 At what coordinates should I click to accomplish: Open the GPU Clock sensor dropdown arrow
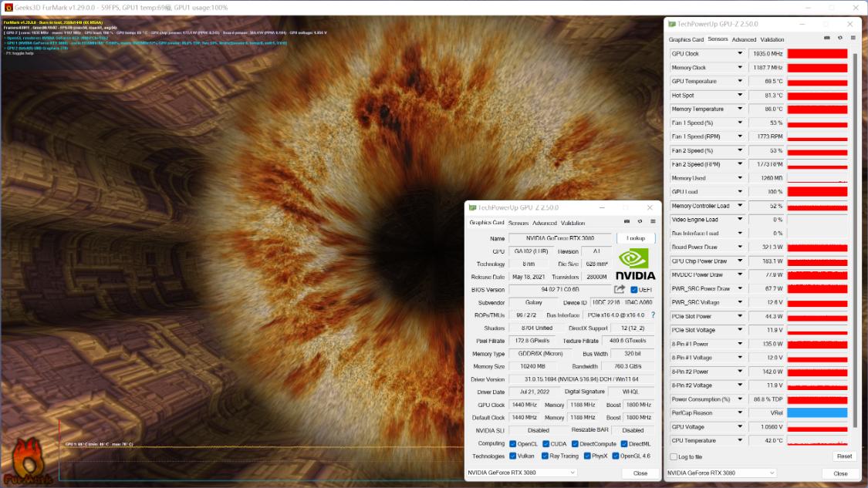click(x=740, y=54)
